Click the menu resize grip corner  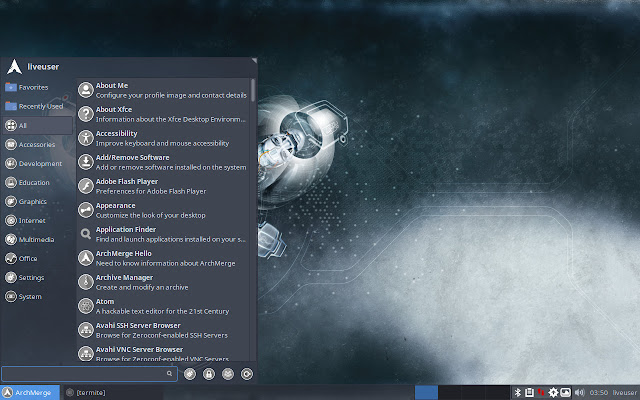[x=254, y=60]
